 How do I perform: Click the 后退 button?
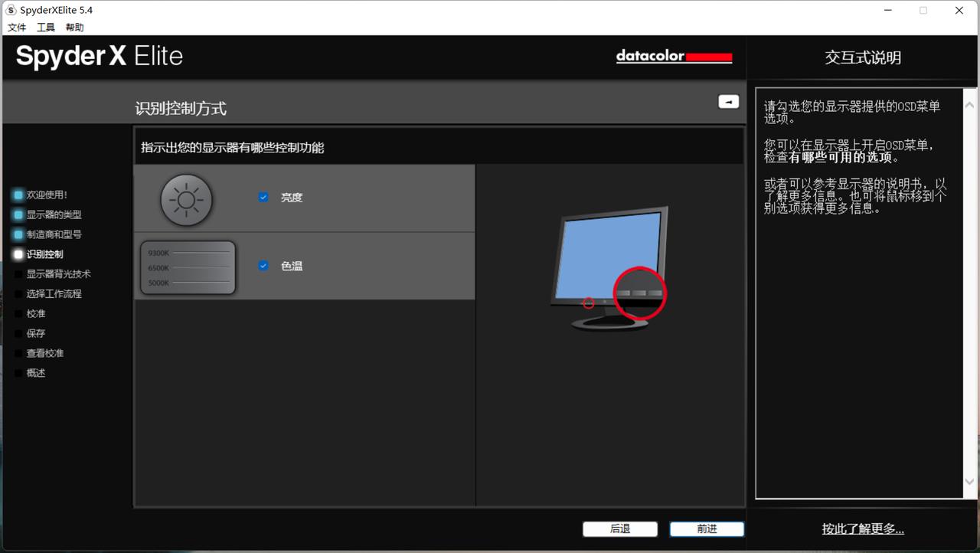coord(620,529)
